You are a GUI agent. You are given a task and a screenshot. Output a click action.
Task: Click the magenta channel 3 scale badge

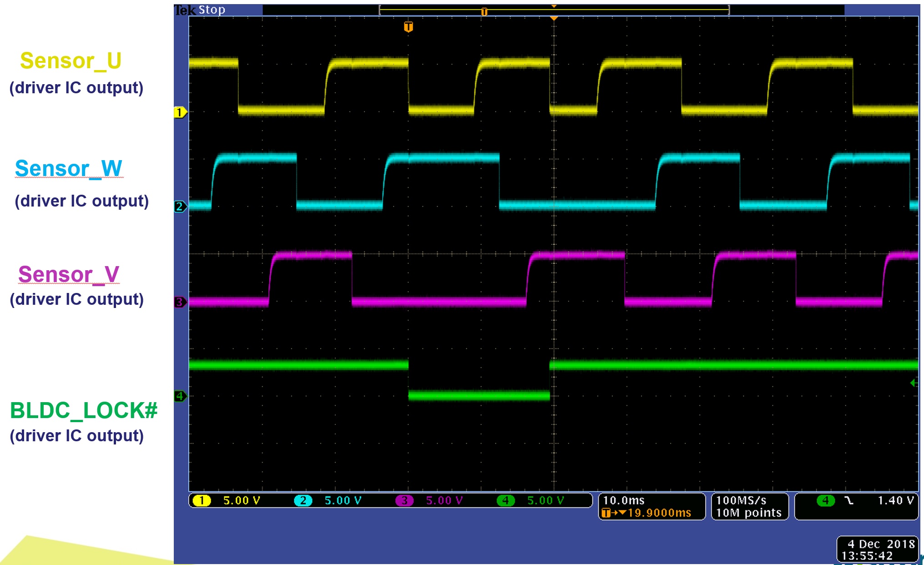point(404,501)
